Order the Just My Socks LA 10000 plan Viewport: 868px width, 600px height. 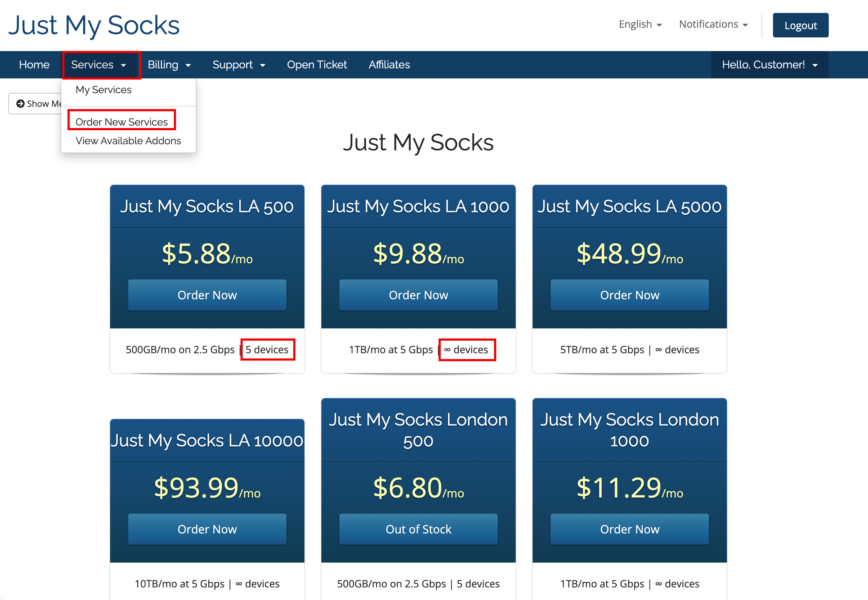point(207,529)
